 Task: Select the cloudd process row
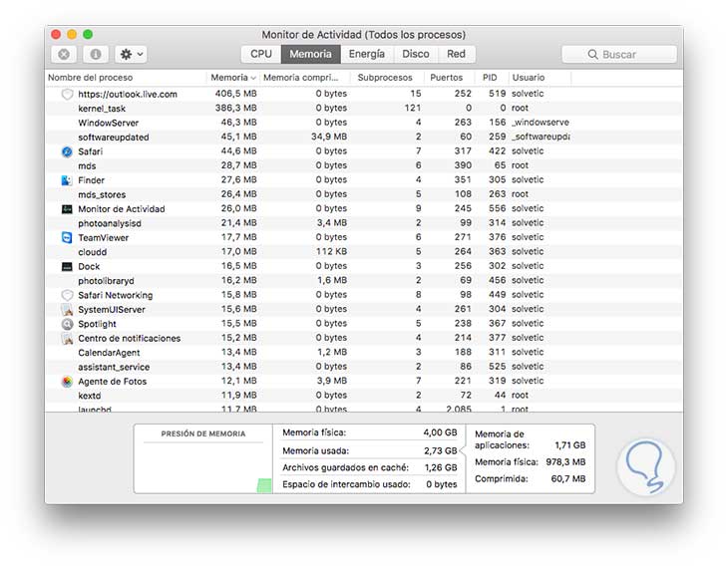click(364, 252)
